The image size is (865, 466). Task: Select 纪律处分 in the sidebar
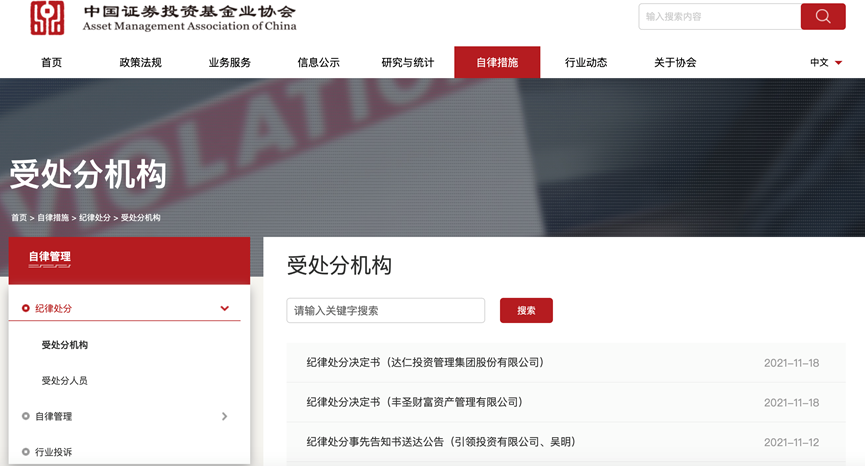pos(54,308)
